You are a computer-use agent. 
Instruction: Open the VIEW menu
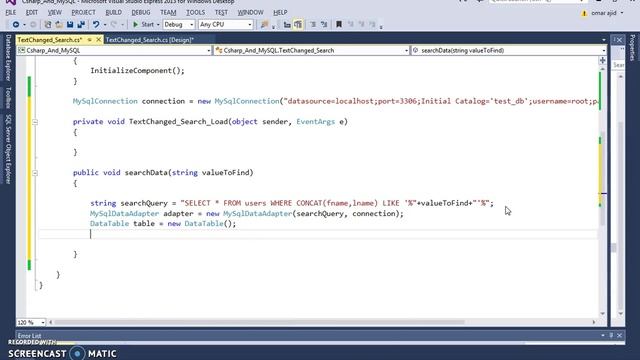(55, 13)
